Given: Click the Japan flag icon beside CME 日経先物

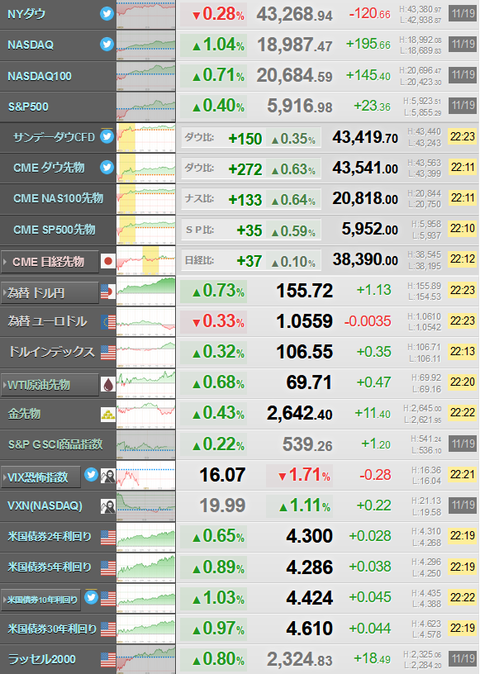Looking at the screenshot, I should click(108, 260).
